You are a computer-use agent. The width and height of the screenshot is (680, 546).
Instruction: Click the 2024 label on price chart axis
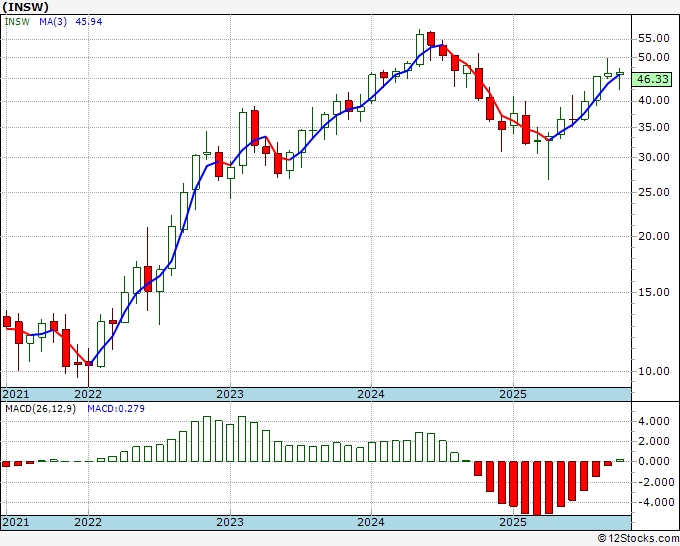(x=371, y=394)
